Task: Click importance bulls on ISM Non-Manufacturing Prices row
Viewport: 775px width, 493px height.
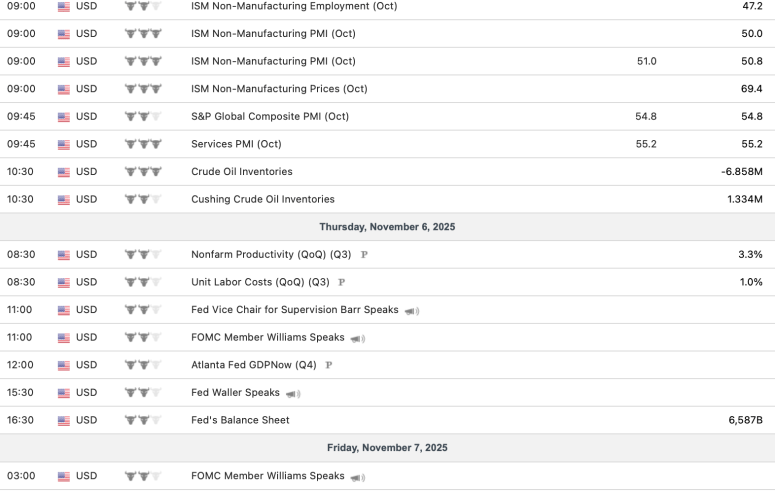Action: [143, 89]
